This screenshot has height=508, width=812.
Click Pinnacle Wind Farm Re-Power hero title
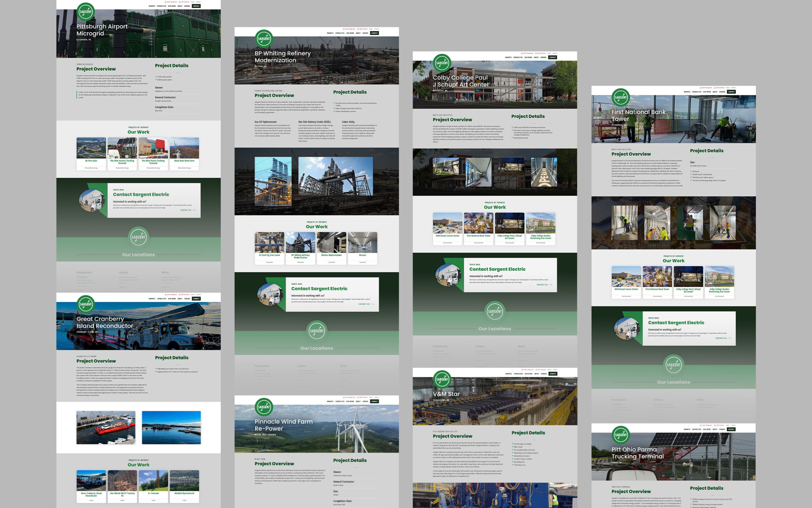pyautogui.click(x=284, y=425)
